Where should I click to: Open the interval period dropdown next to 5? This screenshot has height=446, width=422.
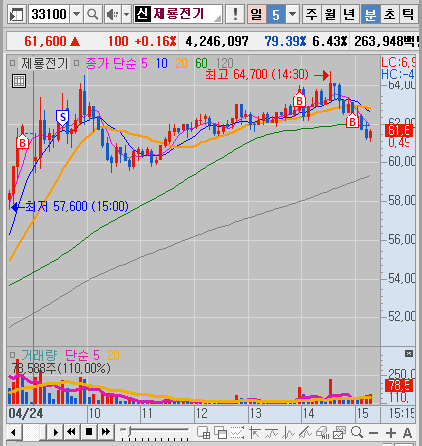coord(292,14)
